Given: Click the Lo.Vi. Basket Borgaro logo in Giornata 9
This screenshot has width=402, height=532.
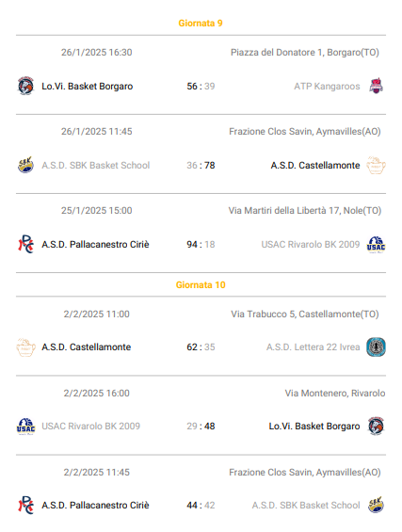Looking at the screenshot, I should coord(25,86).
